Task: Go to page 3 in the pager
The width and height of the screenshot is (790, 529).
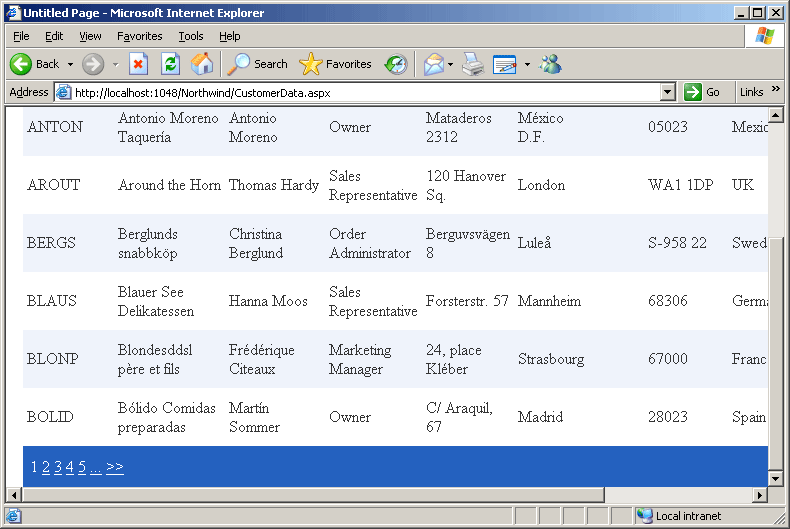Action: [x=58, y=467]
